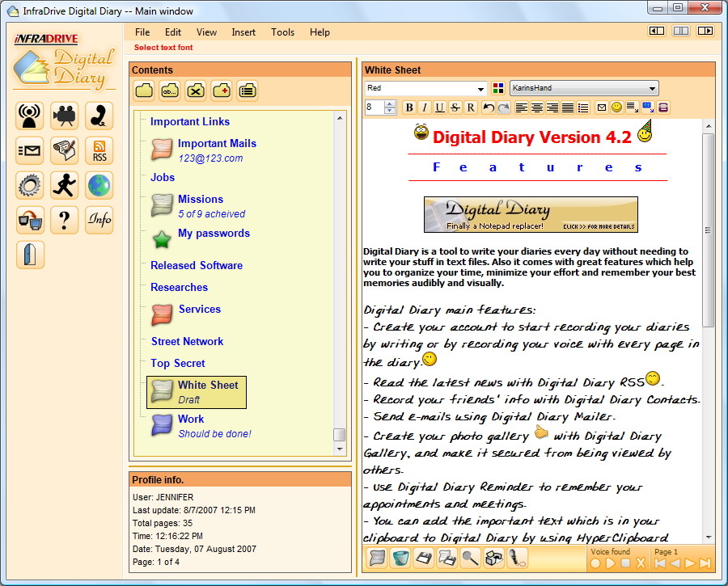728x586 pixels.
Task: Click the R formatting button
Action: point(471,108)
